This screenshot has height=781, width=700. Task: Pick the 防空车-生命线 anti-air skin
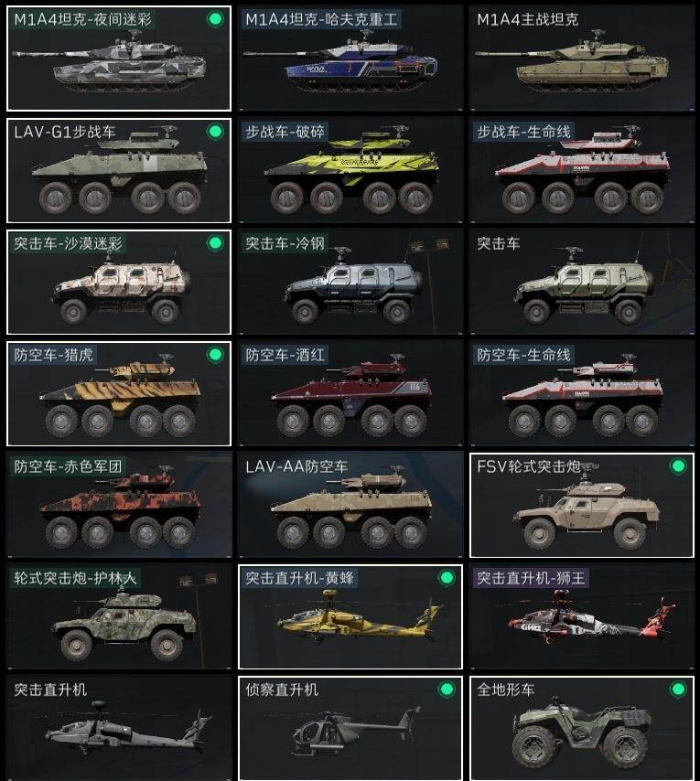581,393
